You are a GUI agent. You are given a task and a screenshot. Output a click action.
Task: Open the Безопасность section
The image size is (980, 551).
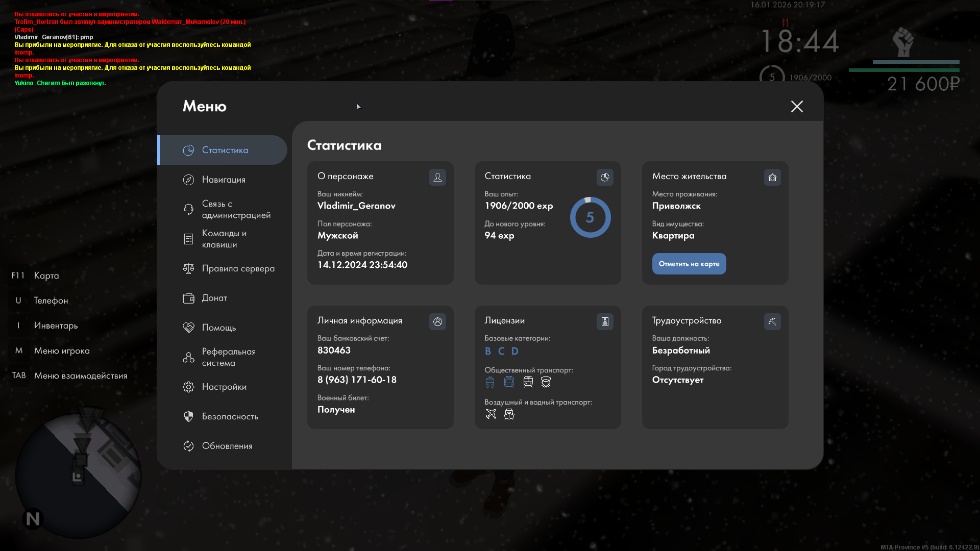click(x=229, y=416)
